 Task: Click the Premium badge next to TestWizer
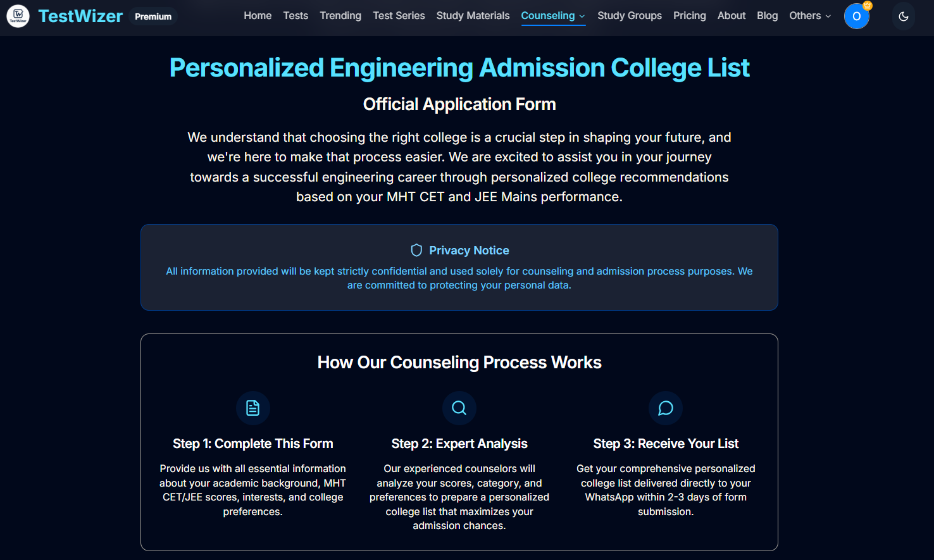click(153, 16)
